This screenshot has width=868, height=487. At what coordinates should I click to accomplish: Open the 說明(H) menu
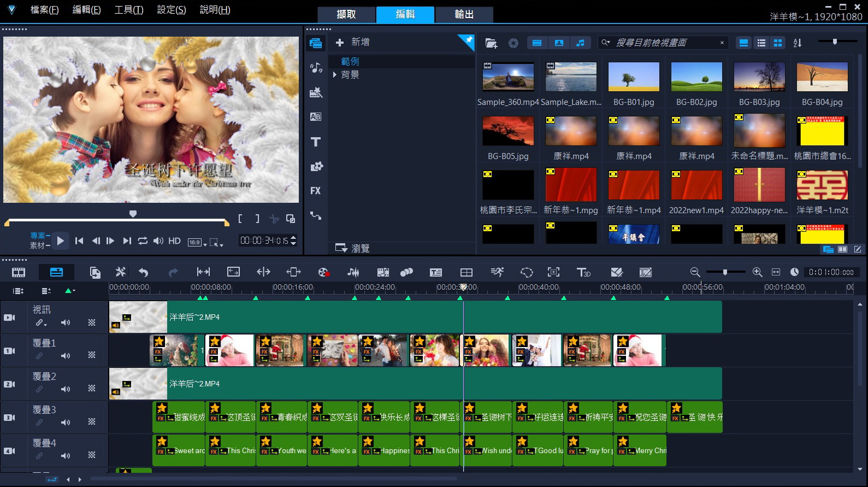click(215, 10)
